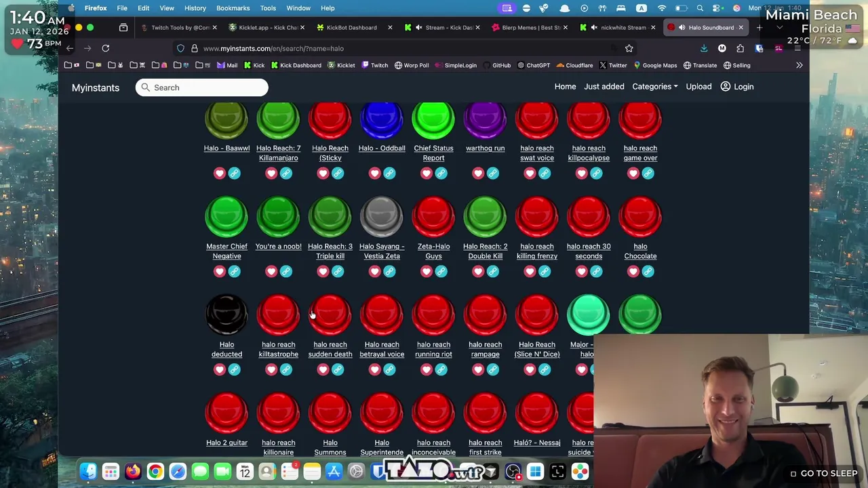The image size is (868, 488).
Task: Open the Categories dropdown
Action: tap(655, 87)
